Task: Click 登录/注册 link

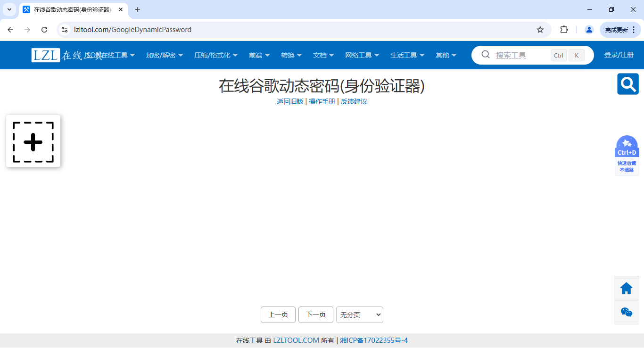Action: 619,55
